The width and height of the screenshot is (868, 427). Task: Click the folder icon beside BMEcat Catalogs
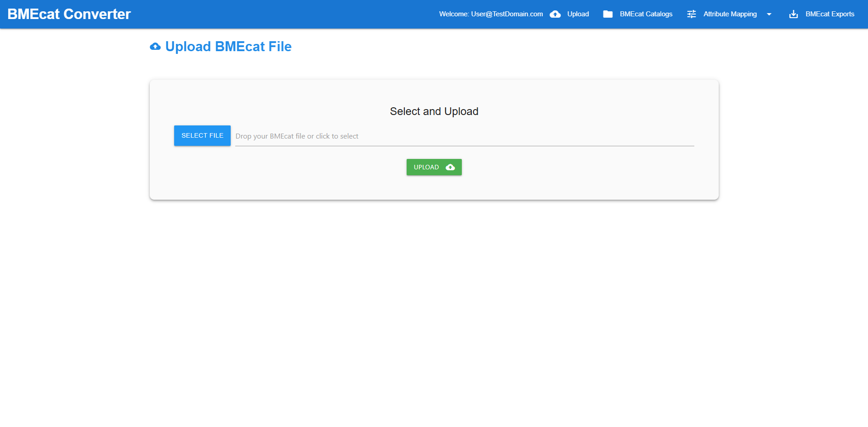(x=608, y=14)
